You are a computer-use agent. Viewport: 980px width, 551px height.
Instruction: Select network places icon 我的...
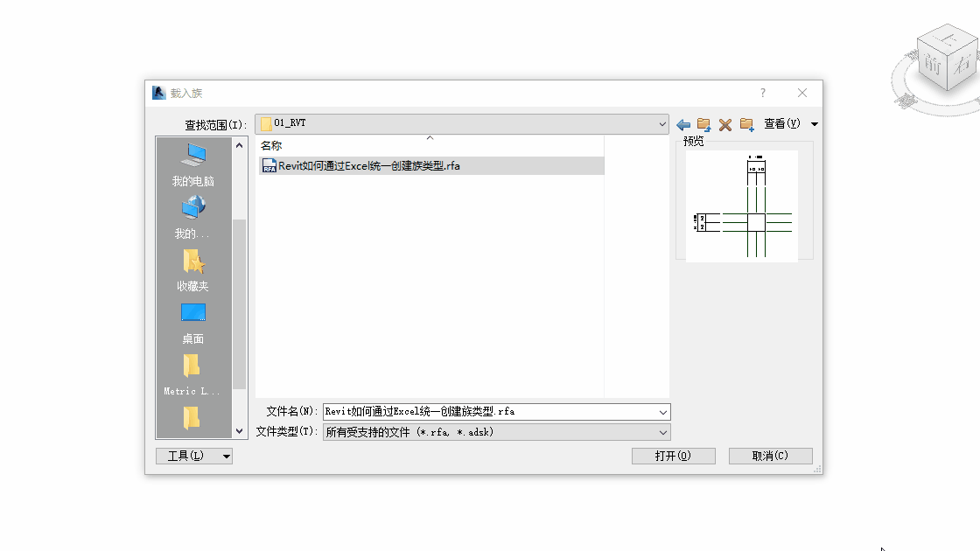coord(193,217)
